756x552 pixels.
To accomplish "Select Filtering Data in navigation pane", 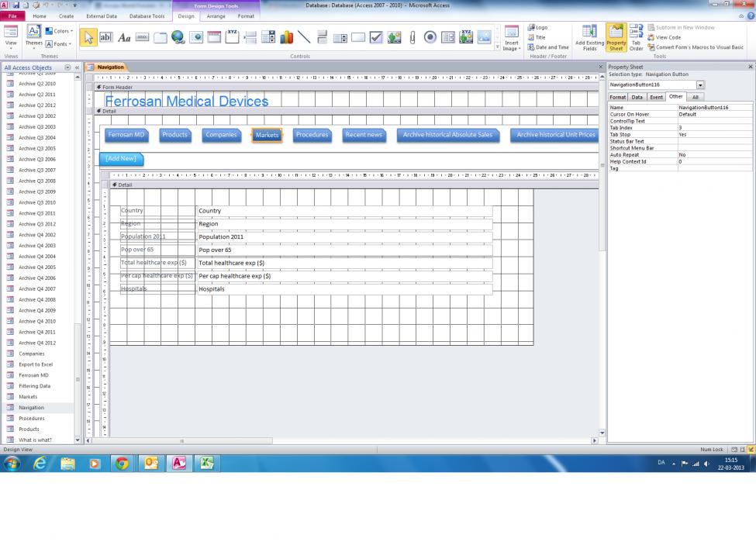I will pyautogui.click(x=34, y=386).
